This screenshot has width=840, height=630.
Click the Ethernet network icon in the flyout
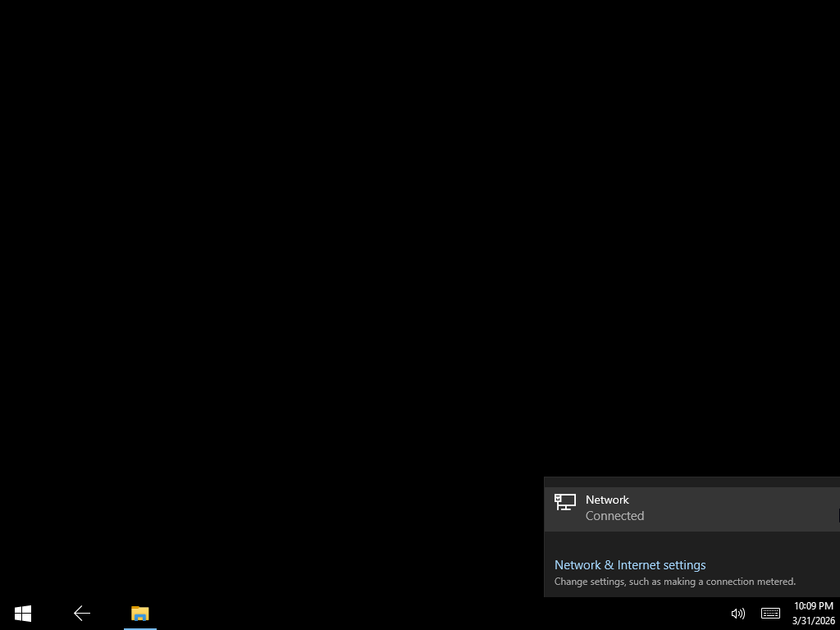tap(565, 502)
